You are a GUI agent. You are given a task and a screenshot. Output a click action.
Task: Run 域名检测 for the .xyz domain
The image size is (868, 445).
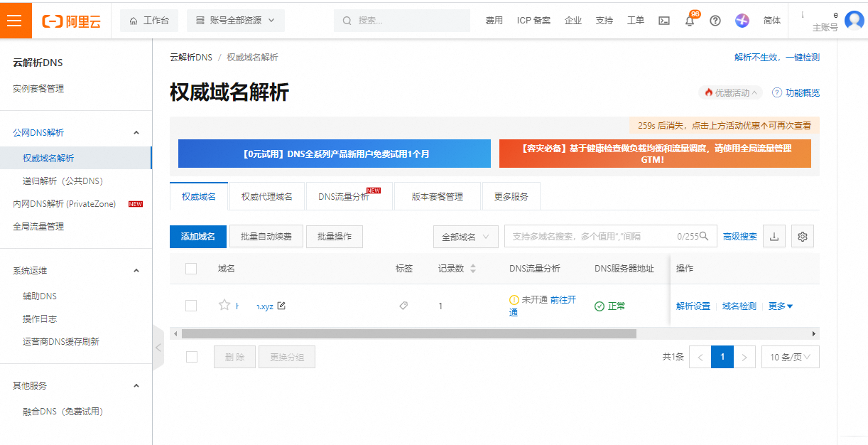(x=739, y=306)
